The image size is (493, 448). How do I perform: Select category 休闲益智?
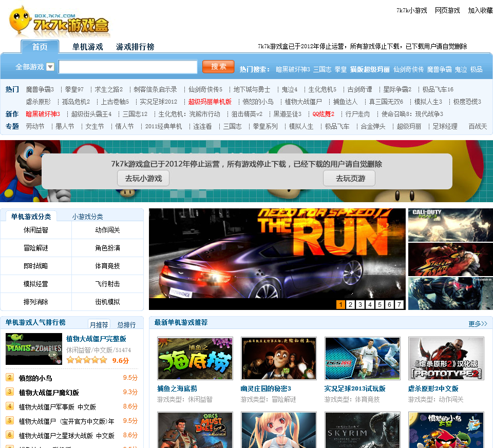36,230
